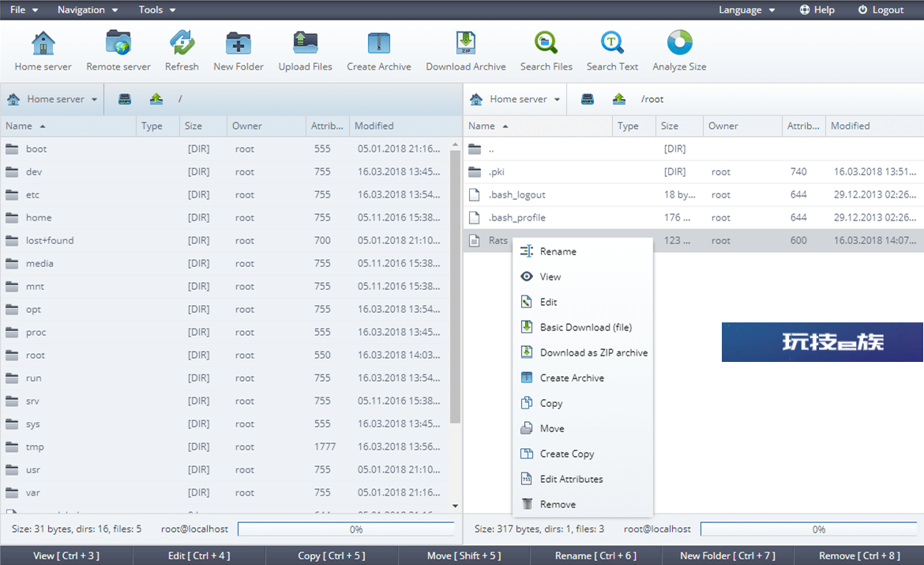The width and height of the screenshot is (924, 565).
Task: Click the Rats file icon
Action: [x=475, y=241]
